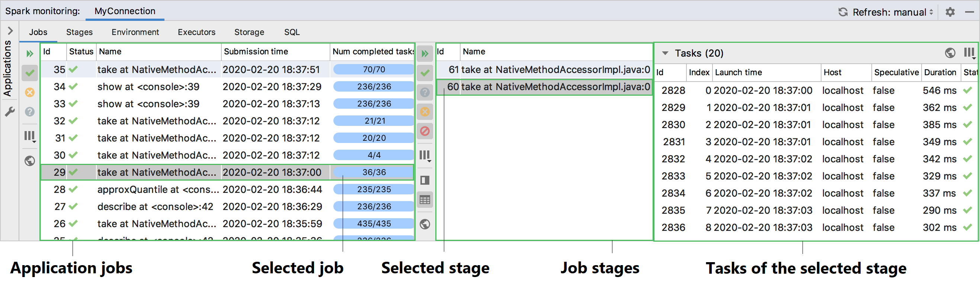The width and height of the screenshot is (980, 283).
Task: Select job 34 'show at <console>:39'
Action: point(227,86)
